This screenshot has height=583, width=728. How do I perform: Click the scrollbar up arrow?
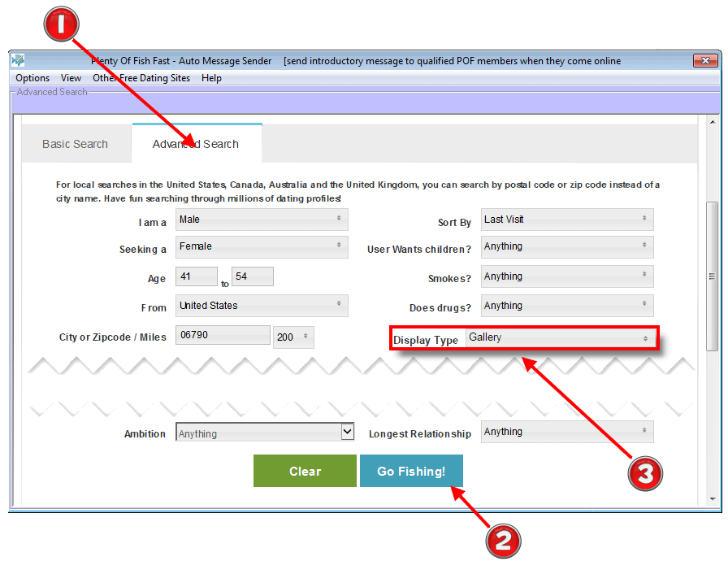(713, 122)
